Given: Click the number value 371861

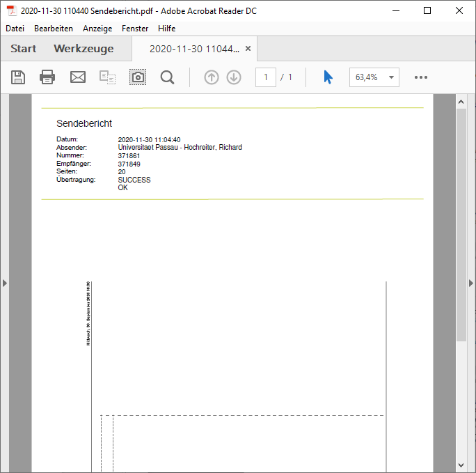Looking at the screenshot, I should 129,156.
